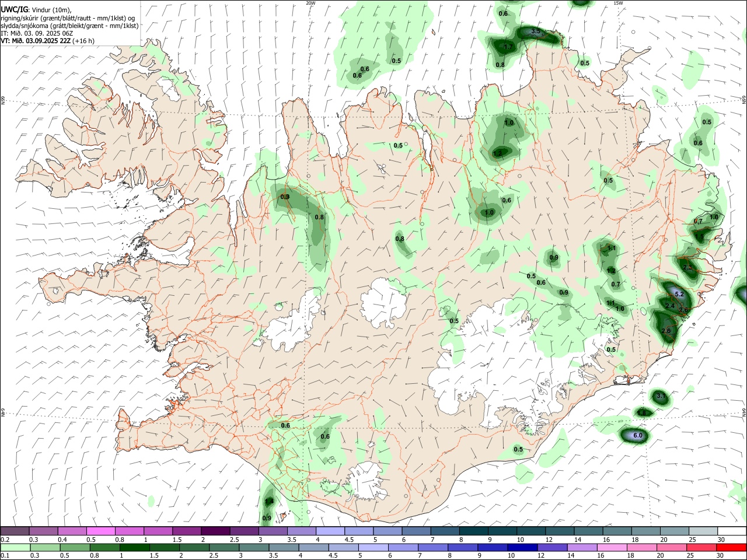Click the 2.4 precipitation value
747x560 pixels.
[670, 306]
